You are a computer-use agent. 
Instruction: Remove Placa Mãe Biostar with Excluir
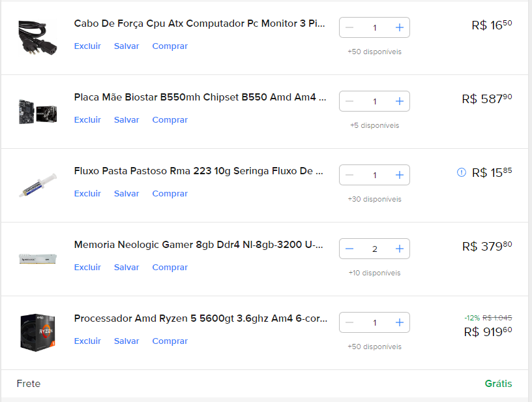point(87,120)
